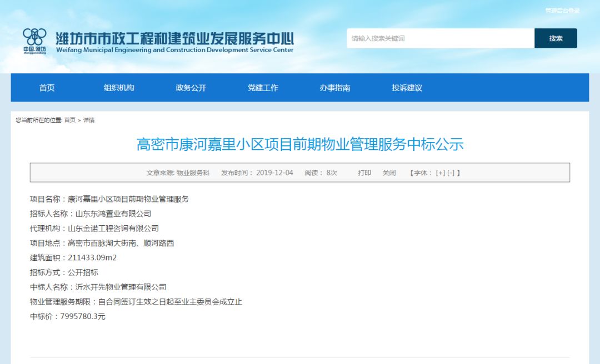
Task: Click 详情 in the breadcrumb trail
Action: point(89,120)
